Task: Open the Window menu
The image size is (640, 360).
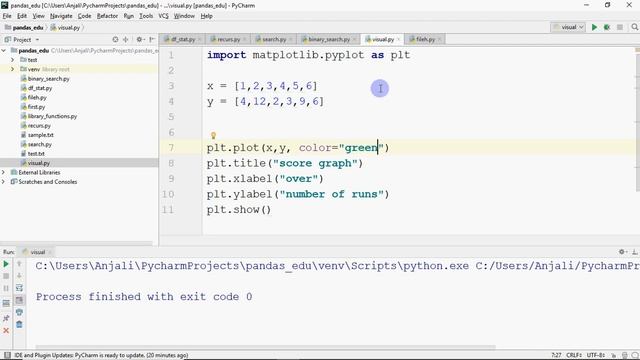Action: pyautogui.click(x=184, y=16)
